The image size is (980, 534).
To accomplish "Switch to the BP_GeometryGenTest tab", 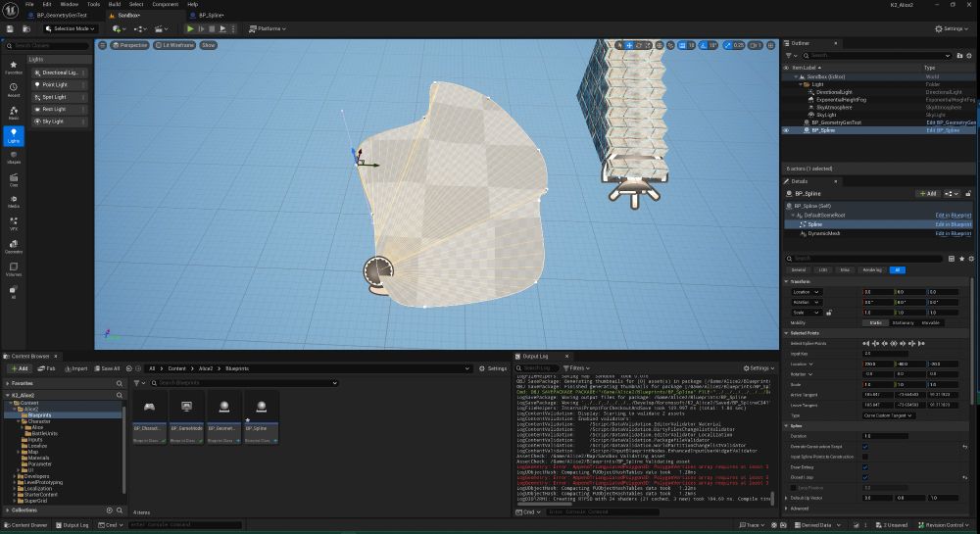I will [x=61, y=15].
